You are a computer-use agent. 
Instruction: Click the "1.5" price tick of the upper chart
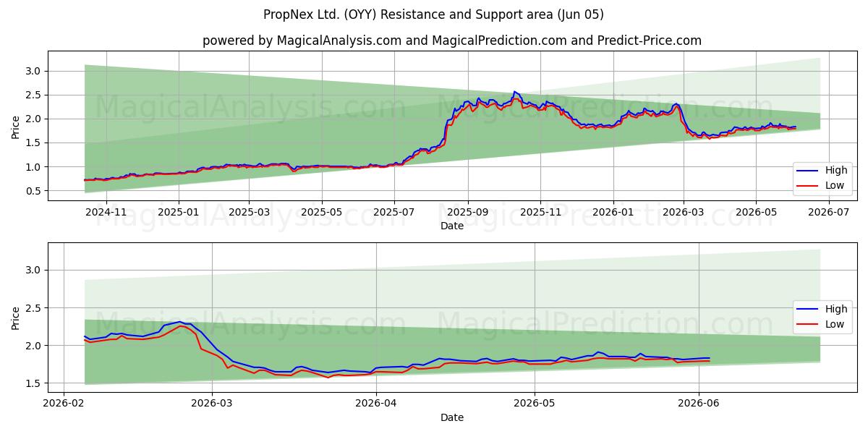(34, 143)
